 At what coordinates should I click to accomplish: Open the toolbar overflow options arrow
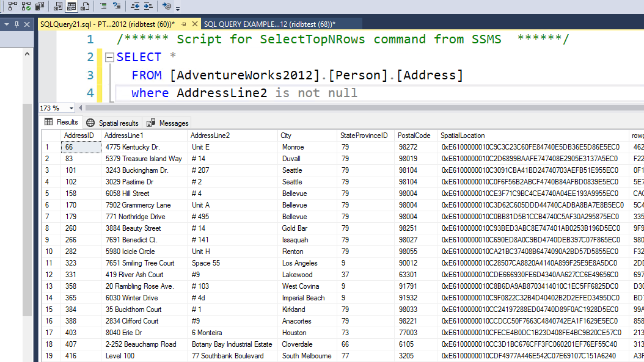pos(178,8)
